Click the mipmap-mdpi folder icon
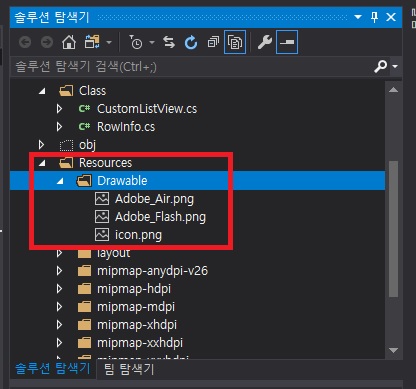 coord(84,306)
